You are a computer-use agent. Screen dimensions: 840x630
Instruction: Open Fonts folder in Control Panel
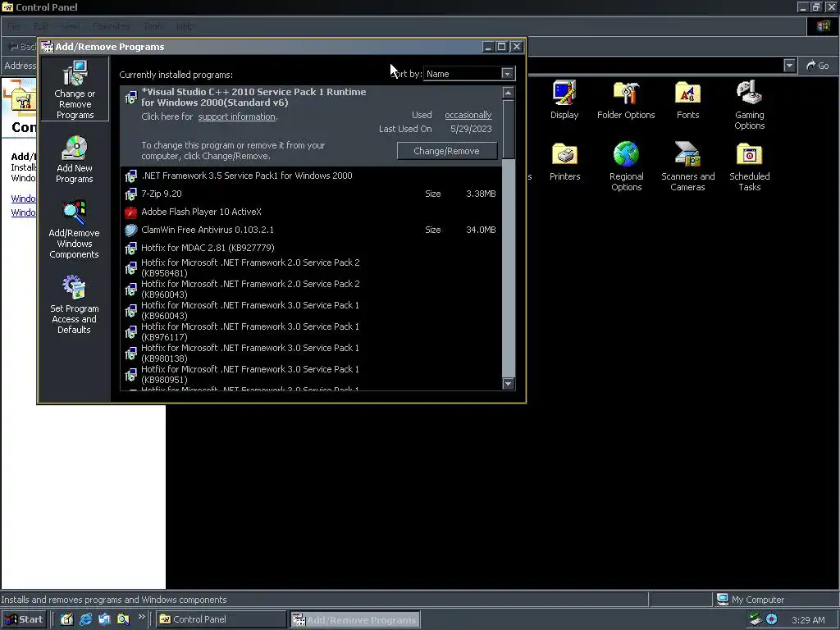[688, 100]
